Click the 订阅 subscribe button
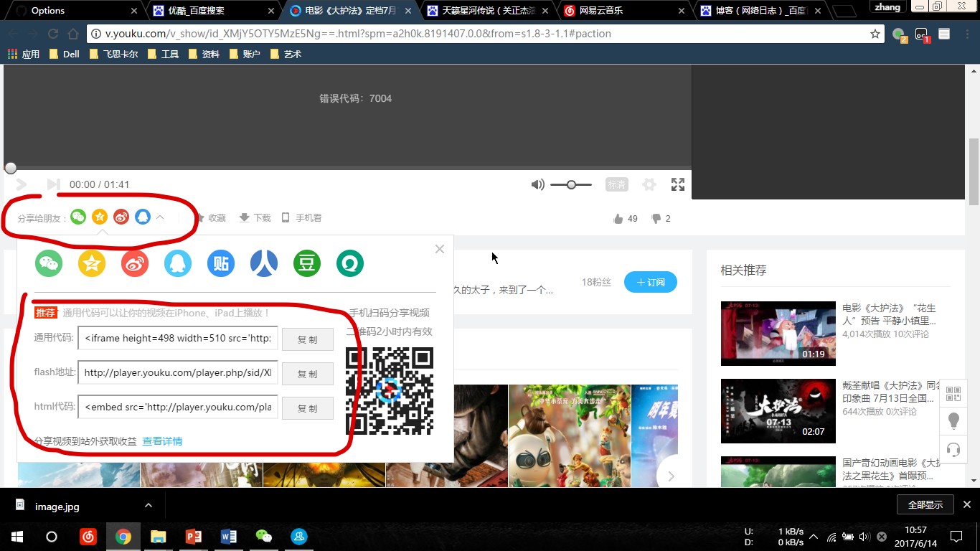This screenshot has height=551, width=980. pyautogui.click(x=650, y=282)
